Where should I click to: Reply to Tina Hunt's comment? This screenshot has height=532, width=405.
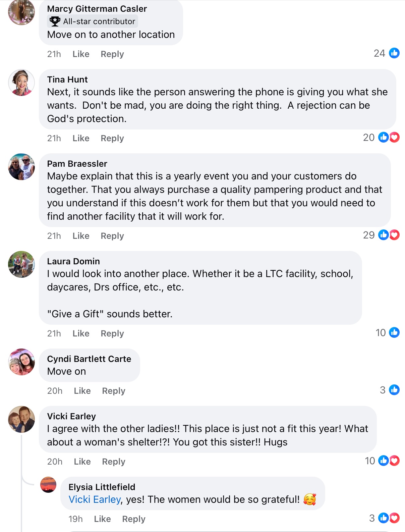(x=112, y=138)
